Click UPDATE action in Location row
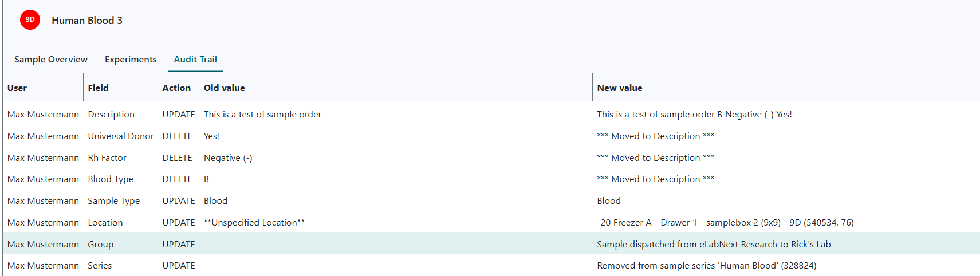 [x=179, y=223]
